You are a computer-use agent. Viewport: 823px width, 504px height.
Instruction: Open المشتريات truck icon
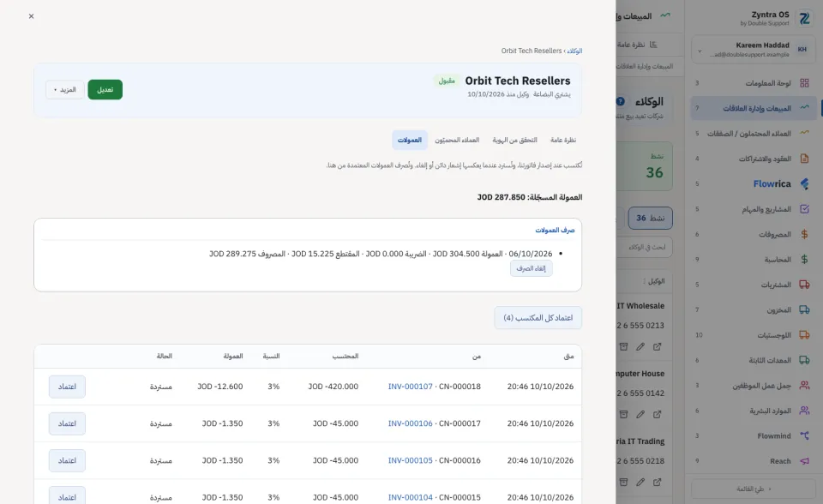804,285
